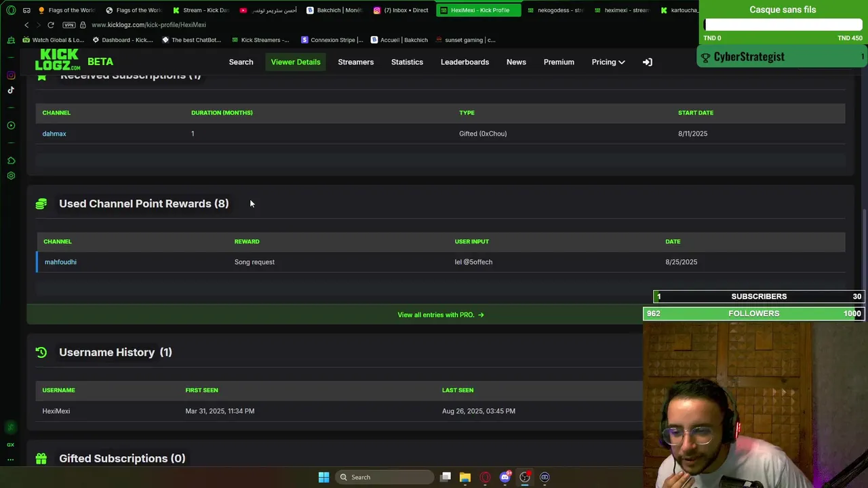Open Discord from the taskbar
Screen dimensions: 868x488
pos(505,477)
